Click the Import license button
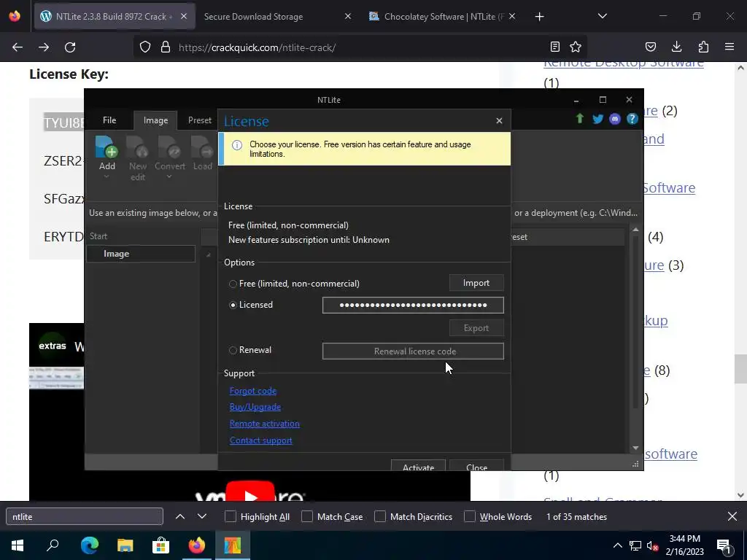Screen dimensions: 747x560 coord(476,283)
